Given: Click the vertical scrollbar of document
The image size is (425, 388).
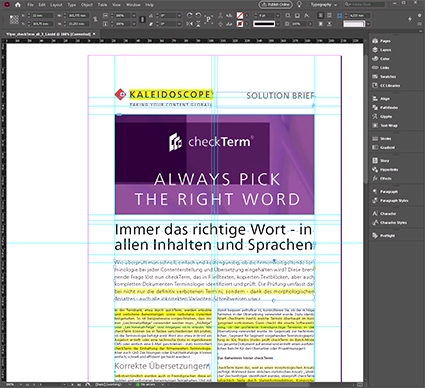Looking at the screenshot, I should click(366, 120).
